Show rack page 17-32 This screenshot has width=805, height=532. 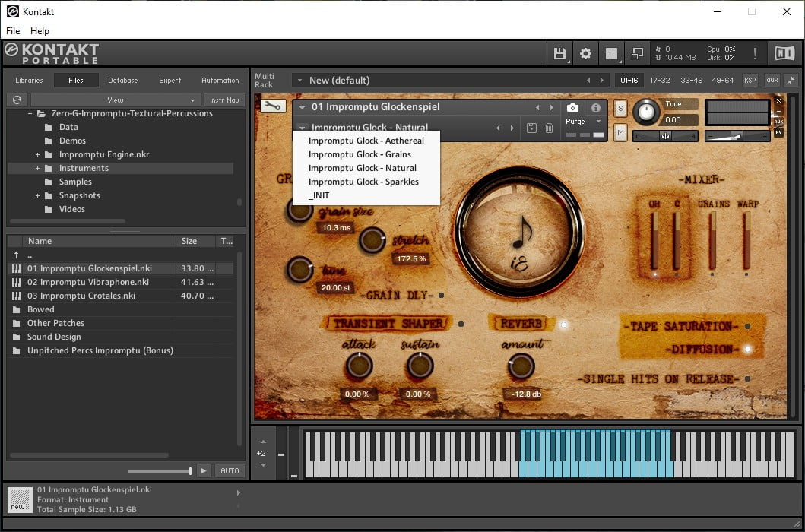coord(660,80)
